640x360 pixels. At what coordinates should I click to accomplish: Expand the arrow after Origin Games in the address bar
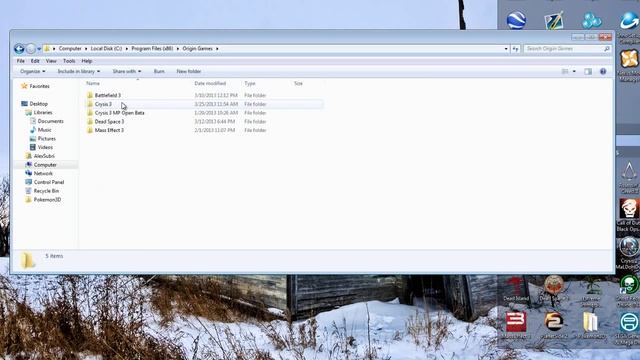tap(217, 49)
